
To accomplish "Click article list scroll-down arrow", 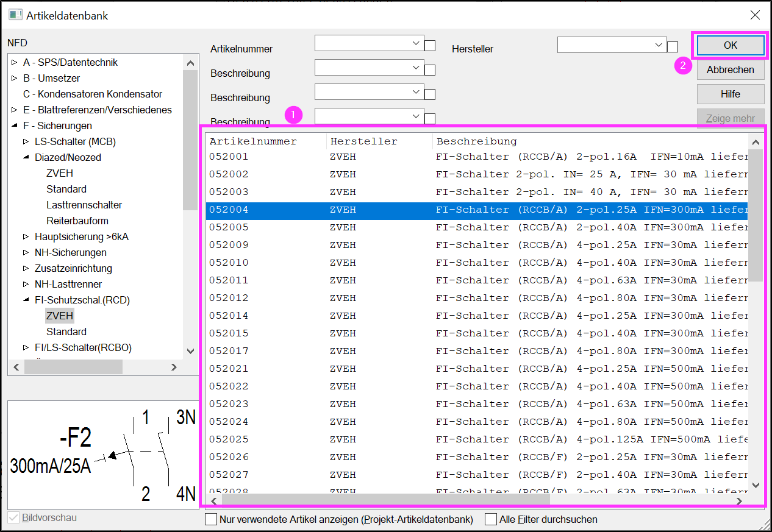I will pyautogui.click(x=756, y=485).
